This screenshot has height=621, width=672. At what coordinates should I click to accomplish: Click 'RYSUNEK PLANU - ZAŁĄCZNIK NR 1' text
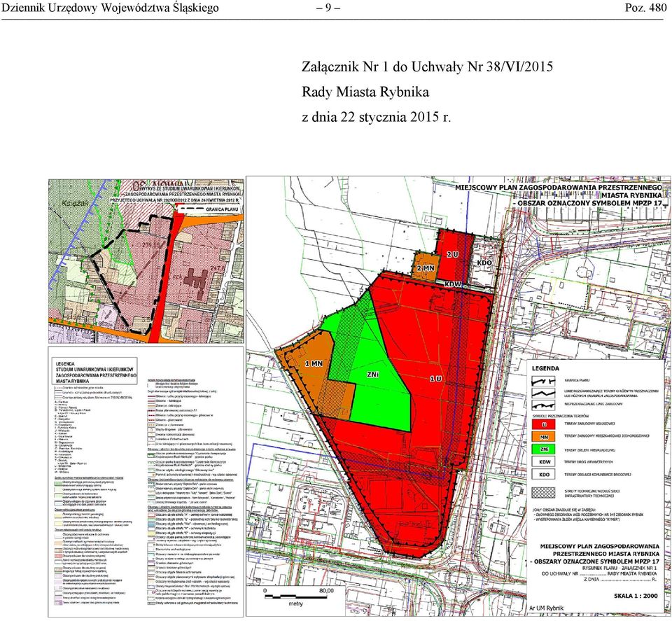(x=619, y=567)
